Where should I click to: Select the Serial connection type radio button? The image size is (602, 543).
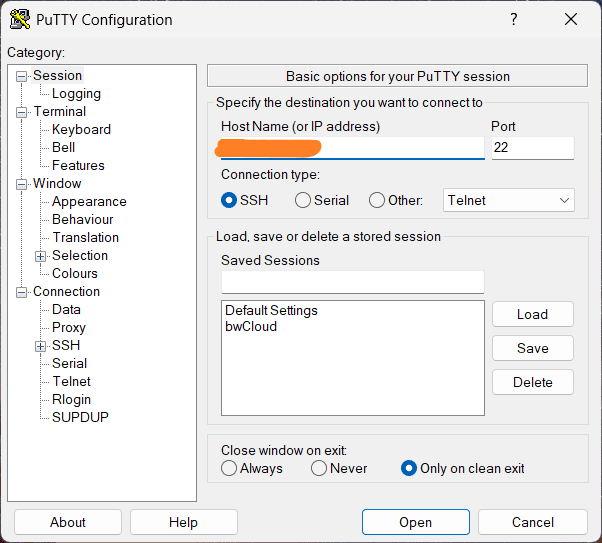coord(303,200)
